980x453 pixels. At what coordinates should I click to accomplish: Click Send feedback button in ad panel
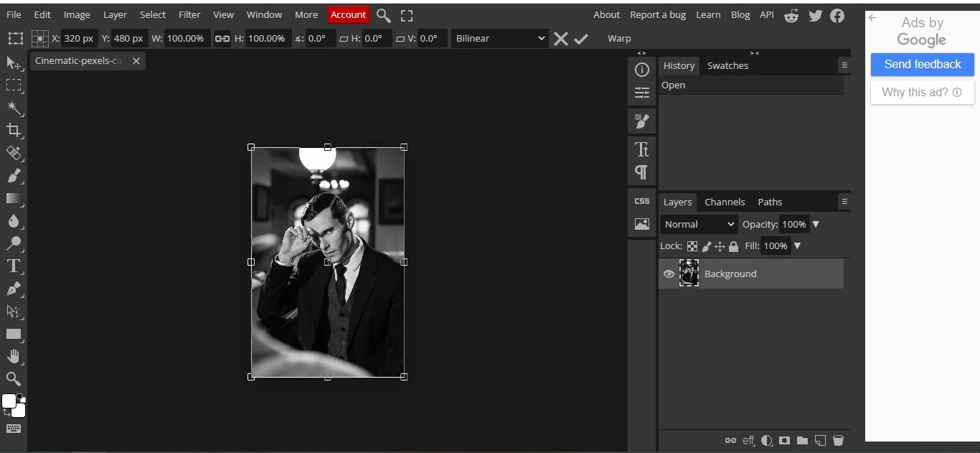point(922,64)
